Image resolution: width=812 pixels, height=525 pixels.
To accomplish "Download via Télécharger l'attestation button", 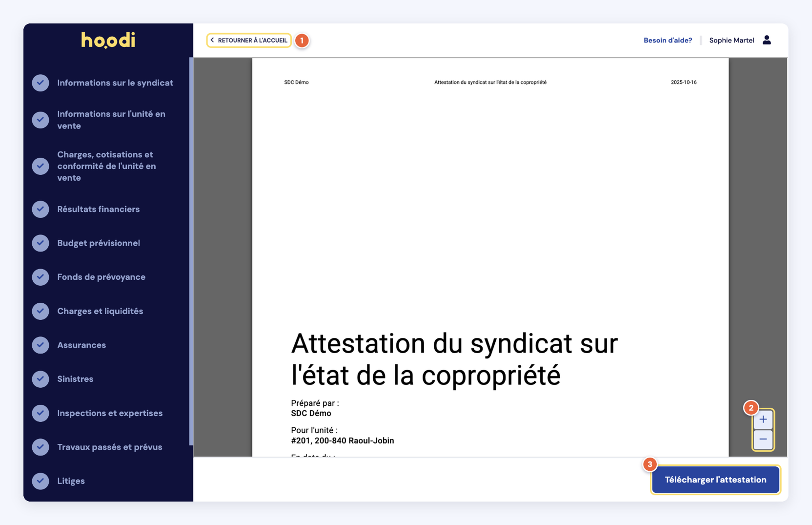I will tap(715, 480).
